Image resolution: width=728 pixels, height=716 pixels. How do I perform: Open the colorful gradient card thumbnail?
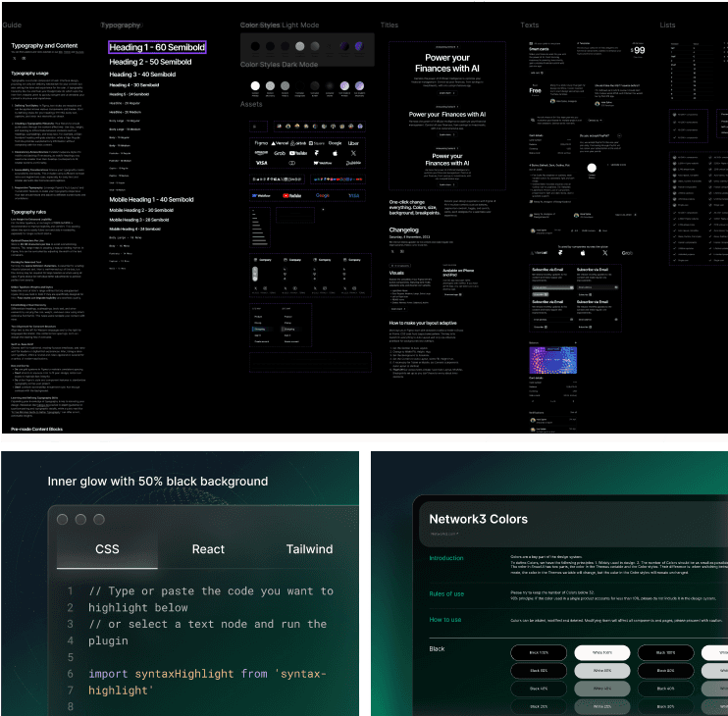[553, 360]
